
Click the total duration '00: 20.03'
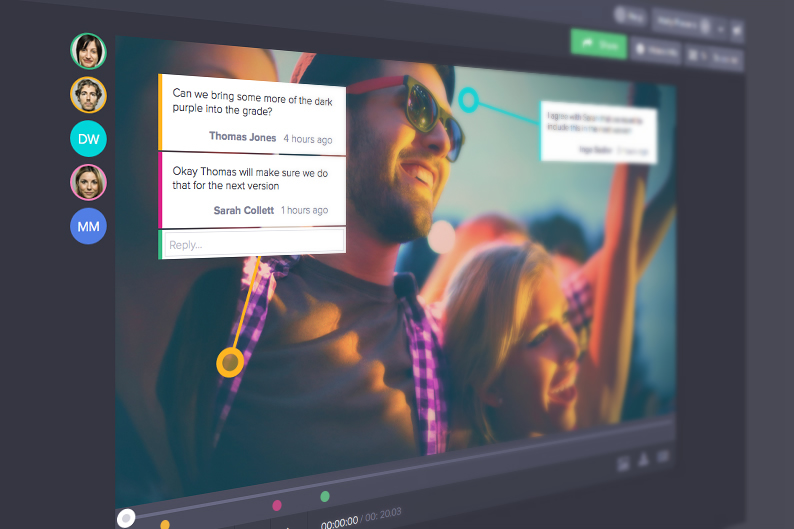pyautogui.click(x=383, y=515)
